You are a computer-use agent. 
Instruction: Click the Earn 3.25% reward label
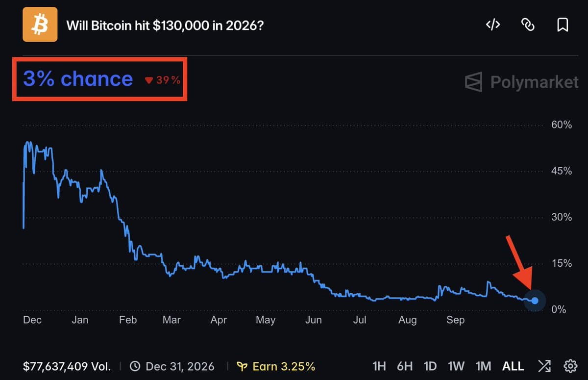click(x=284, y=366)
